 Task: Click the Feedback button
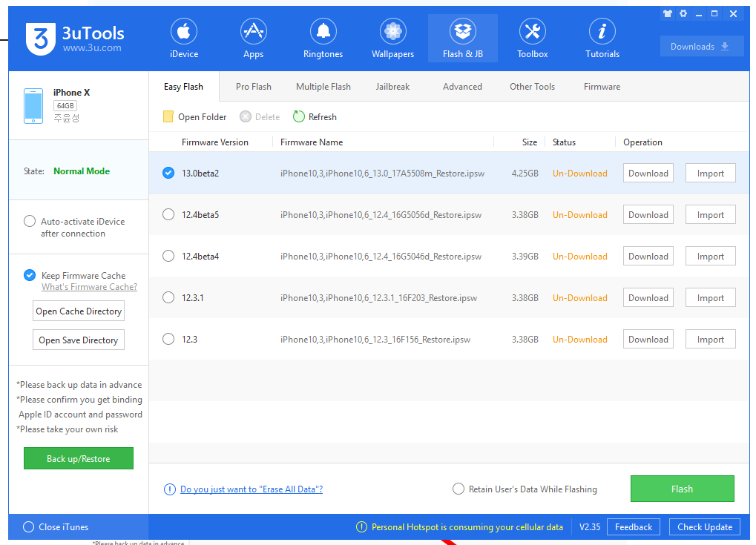(x=634, y=526)
